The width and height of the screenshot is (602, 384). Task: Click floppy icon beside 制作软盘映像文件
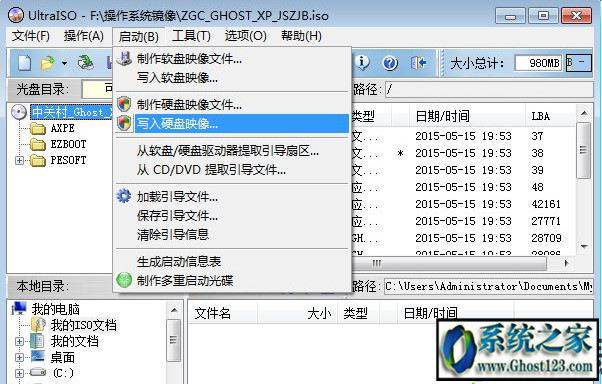[124, 59]
